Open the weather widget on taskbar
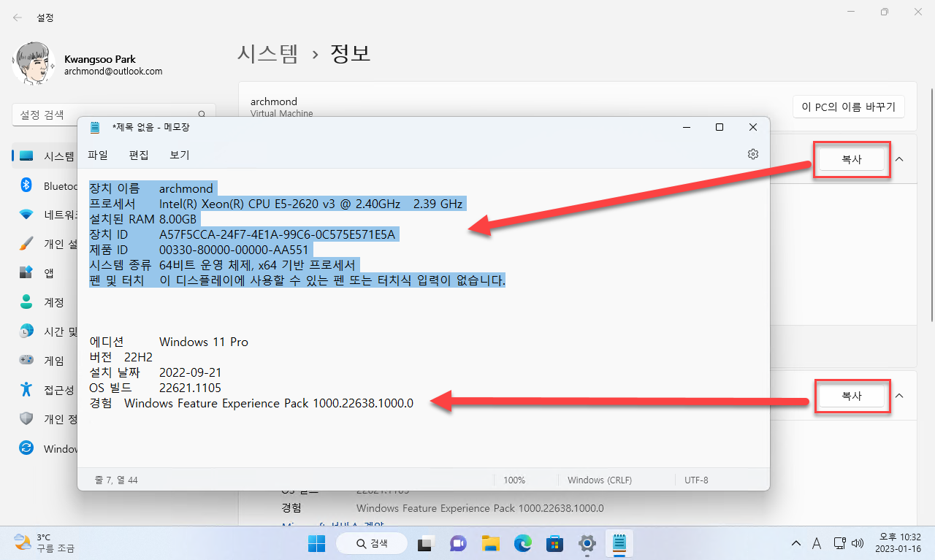Screen dimensions: 935x560 [x=44, y=542]
